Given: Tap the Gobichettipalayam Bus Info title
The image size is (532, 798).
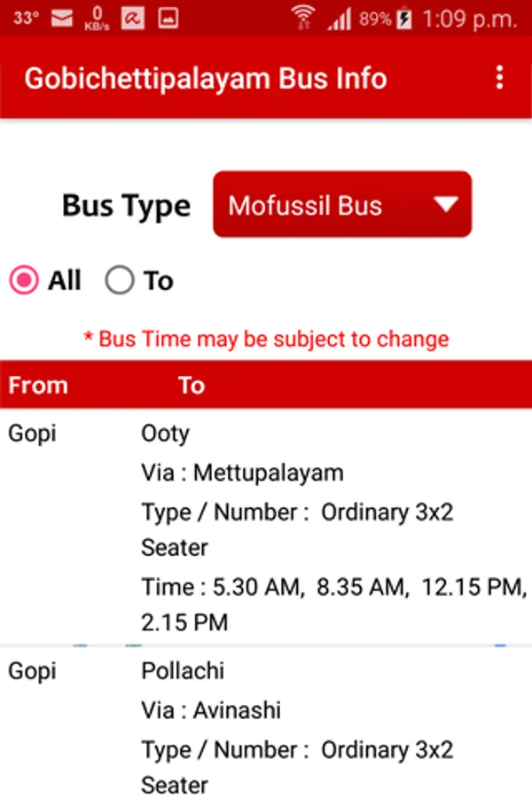Looking at the screenshot, I should [x=206, y=78].
